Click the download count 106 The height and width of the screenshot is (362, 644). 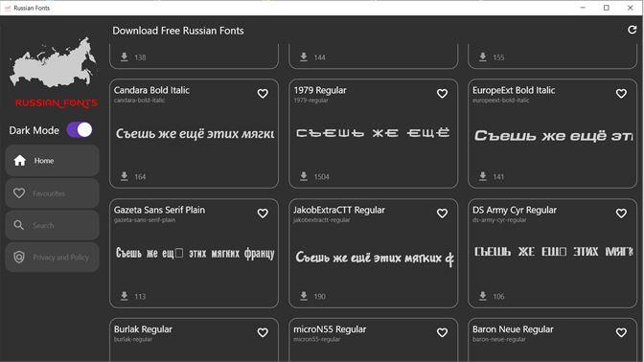498,296
